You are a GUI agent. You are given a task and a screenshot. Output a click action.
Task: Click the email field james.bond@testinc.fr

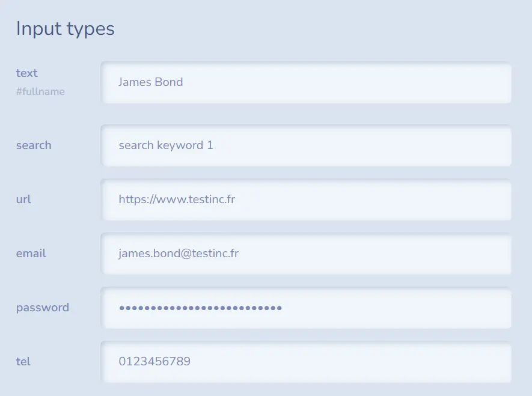306,254
